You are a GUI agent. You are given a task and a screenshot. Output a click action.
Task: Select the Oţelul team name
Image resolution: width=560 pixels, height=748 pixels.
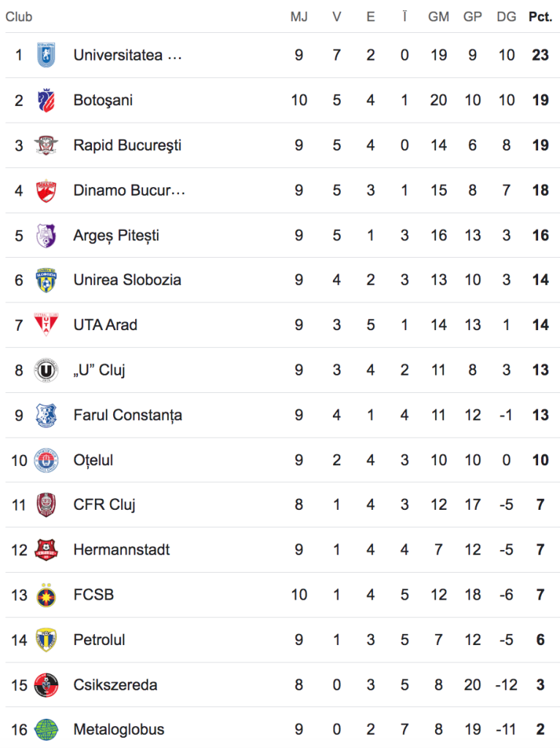(93, 460)
